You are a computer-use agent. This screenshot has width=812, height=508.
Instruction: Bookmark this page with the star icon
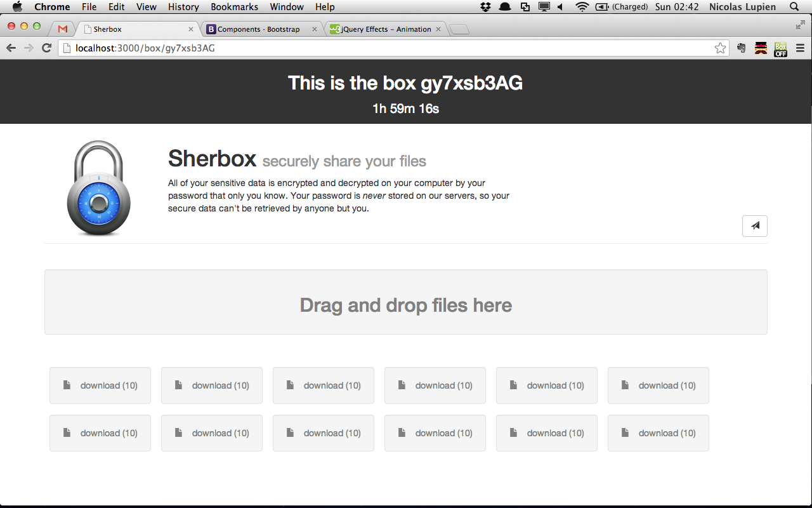[720, 48]
